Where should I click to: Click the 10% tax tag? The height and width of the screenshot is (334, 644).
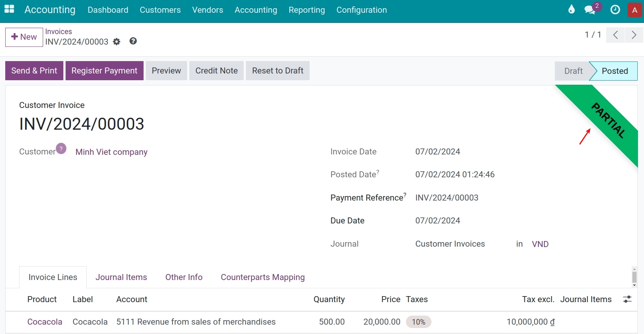(419, 322)
